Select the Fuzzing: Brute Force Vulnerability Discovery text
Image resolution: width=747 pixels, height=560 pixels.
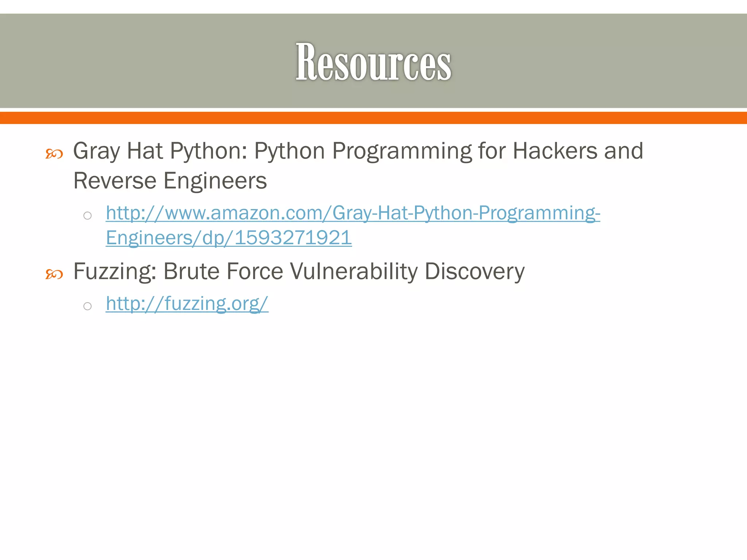(x=299, y=272)
